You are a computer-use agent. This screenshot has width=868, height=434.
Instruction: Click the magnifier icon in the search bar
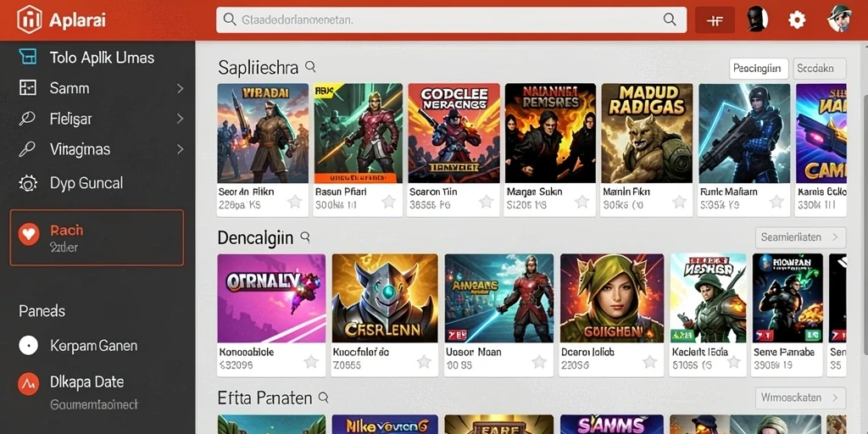click(x=670, y=19)
